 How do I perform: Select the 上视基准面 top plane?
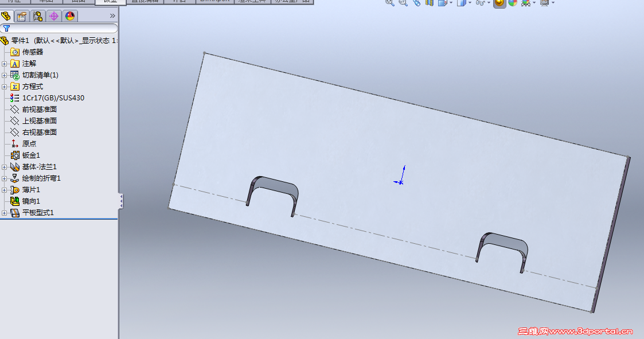coord(34,121)
